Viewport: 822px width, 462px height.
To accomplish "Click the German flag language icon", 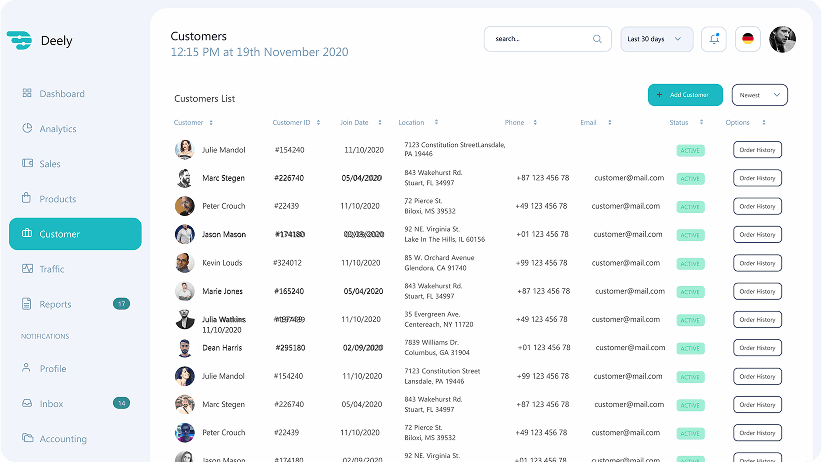I will (x=748, y=39).
